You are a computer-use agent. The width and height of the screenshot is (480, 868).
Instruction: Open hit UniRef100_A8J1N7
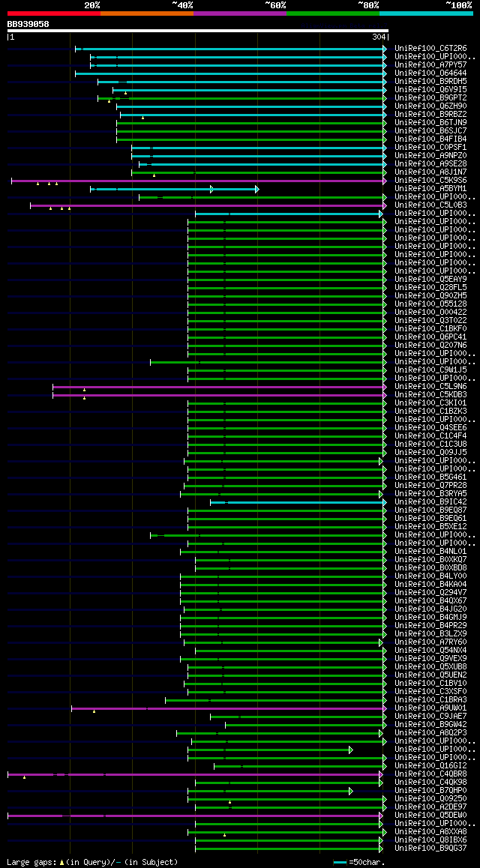[x=430, y=172]
